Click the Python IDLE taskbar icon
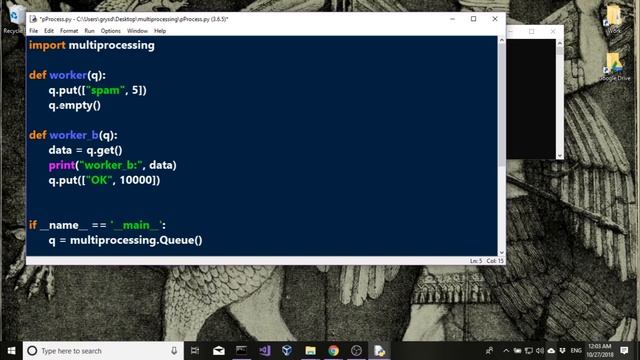Screen dimensions: 640x360 click(380, 351)
